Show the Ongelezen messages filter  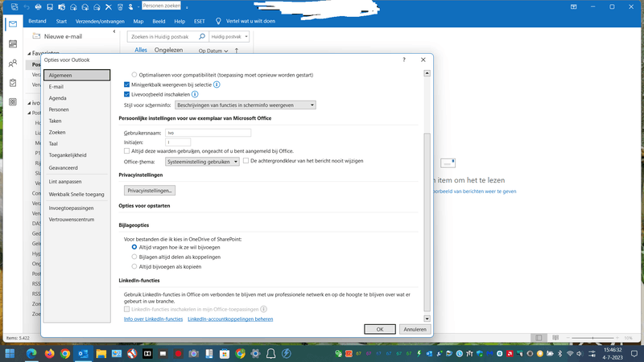tap(168, 50)
